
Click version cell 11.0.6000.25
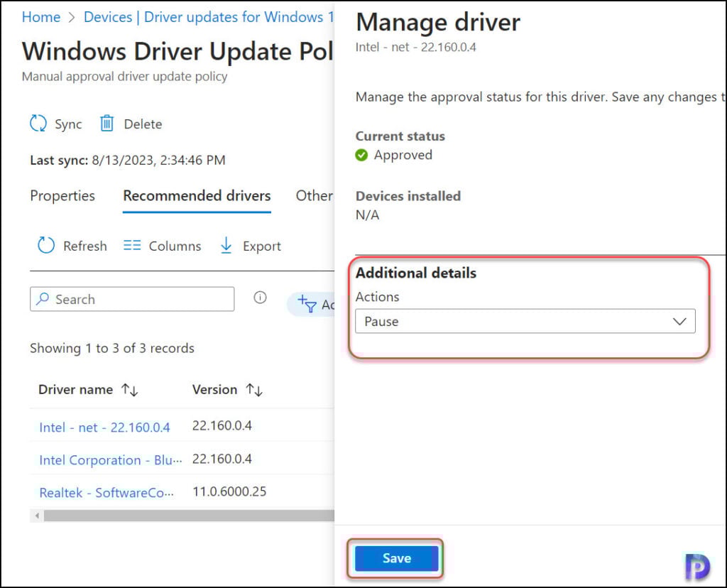[x=229, y=491]
